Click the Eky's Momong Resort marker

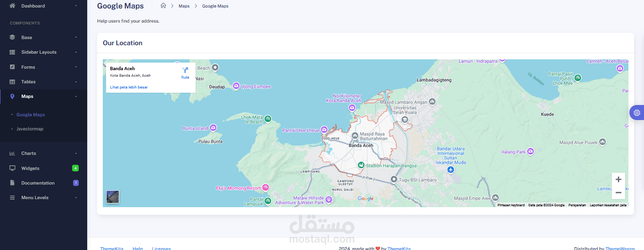pyautogui.click(x=266, y=188)
